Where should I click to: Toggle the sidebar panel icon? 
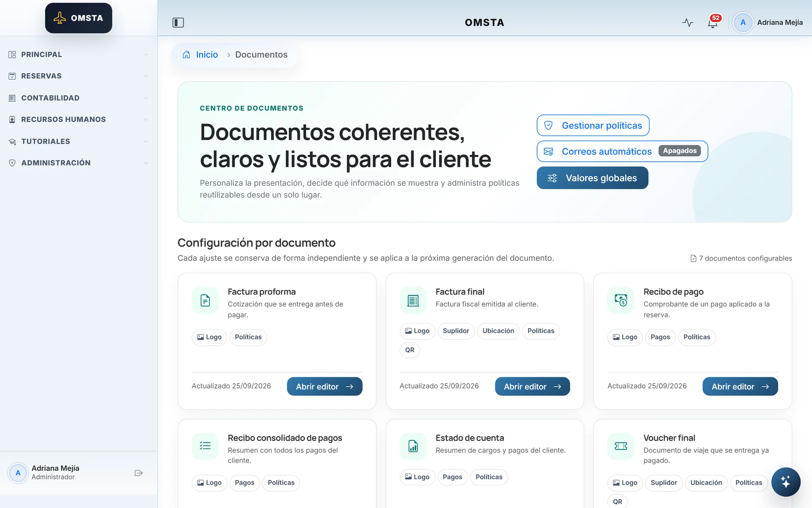coord(178,22)
